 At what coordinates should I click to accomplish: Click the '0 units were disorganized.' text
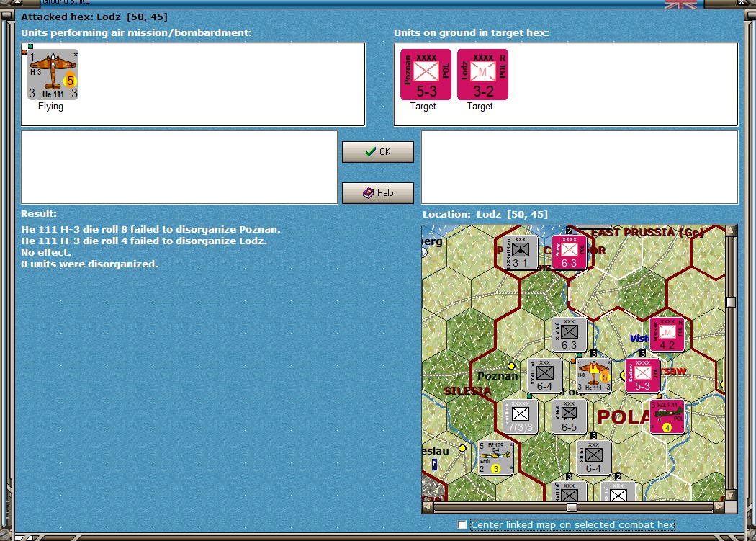click(x=89, y=264)
